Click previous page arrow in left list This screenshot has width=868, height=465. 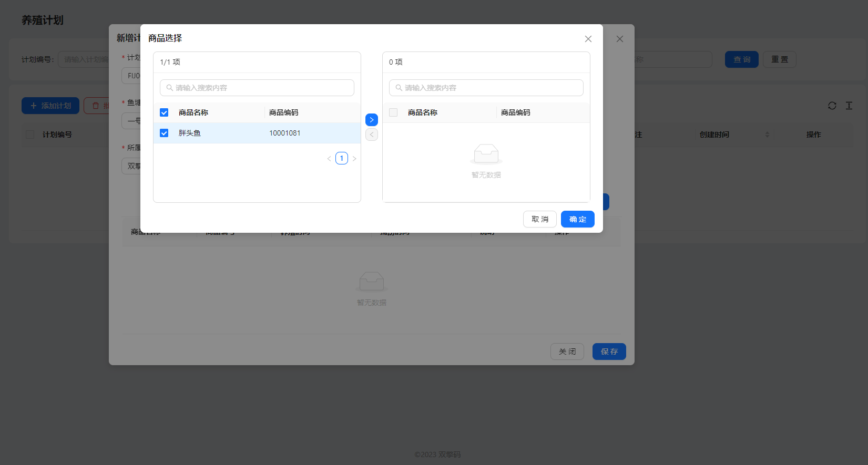tap(329, 158)
